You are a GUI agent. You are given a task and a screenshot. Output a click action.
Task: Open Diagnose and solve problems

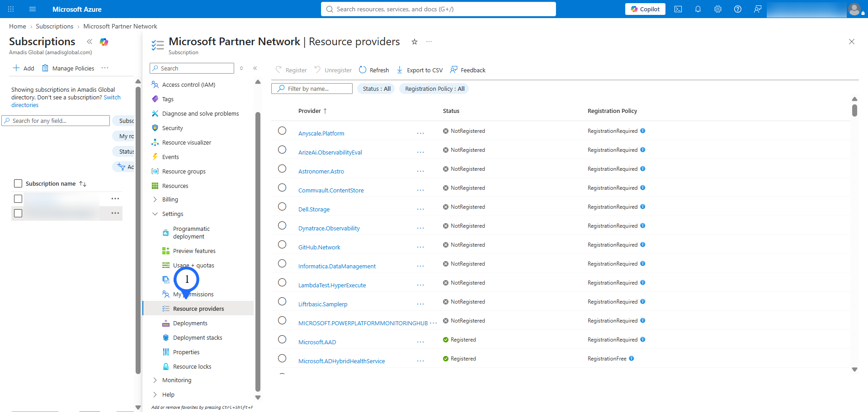pos(200,113)
